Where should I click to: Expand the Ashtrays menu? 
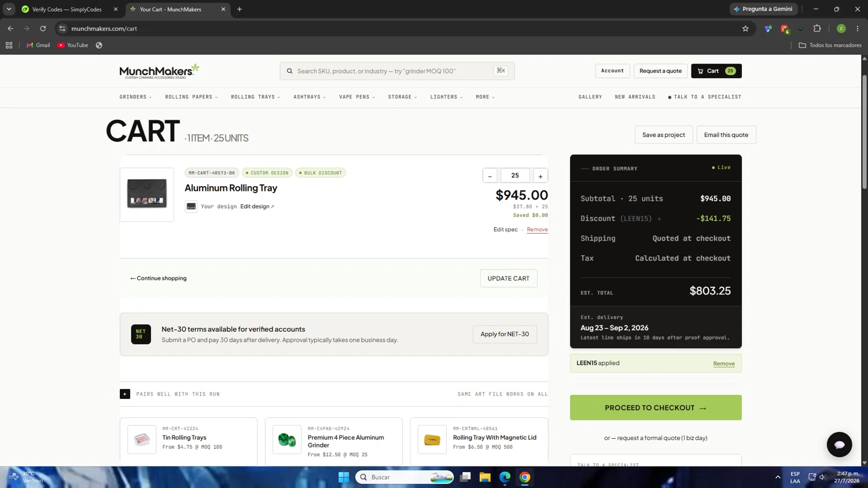(310, 97)
